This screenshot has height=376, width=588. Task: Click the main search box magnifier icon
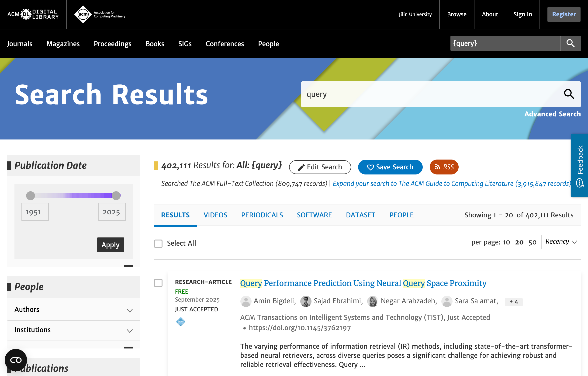pos(569,94)
